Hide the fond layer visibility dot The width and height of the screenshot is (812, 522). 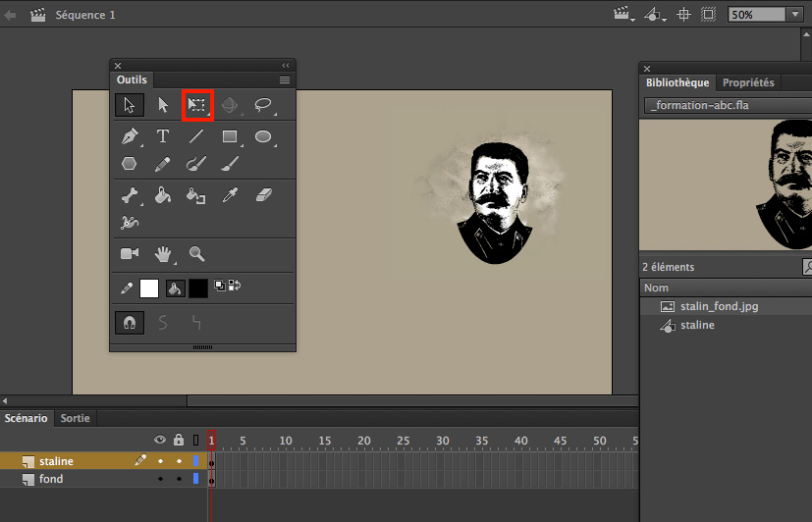point(161,479)
